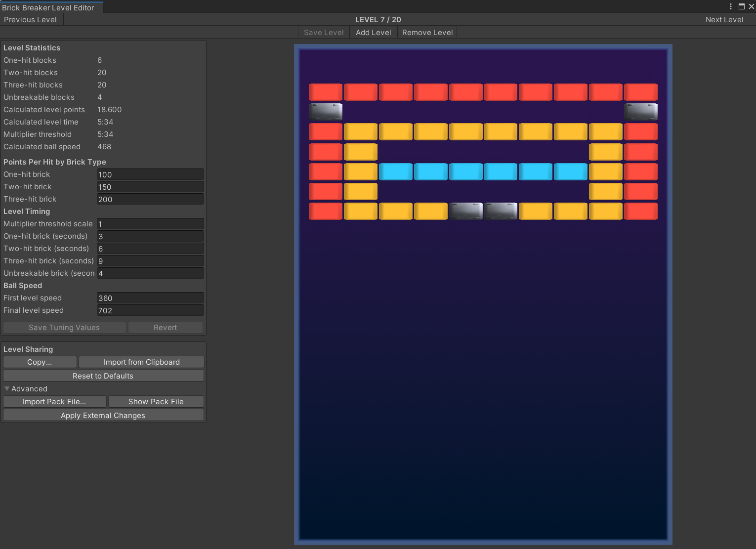Viewport: 756px width, 549px height.
Task: Open the Copy... options
Action: coord(40,362)
